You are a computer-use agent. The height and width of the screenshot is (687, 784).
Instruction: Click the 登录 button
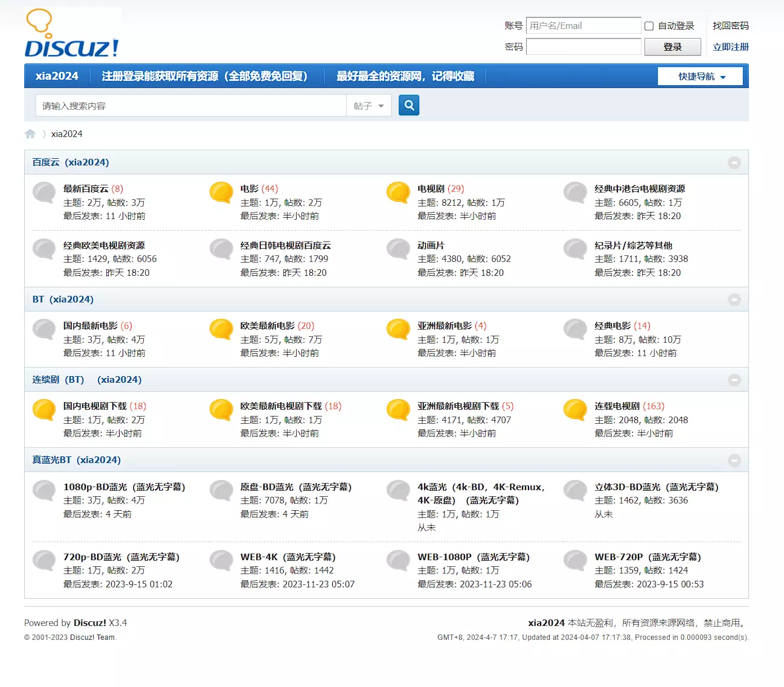point(672,47)
